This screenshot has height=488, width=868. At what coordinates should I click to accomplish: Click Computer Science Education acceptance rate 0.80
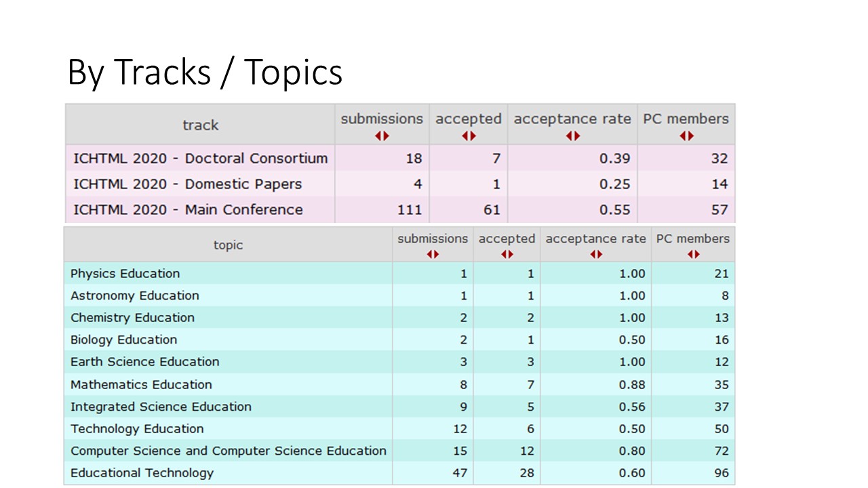632,451
